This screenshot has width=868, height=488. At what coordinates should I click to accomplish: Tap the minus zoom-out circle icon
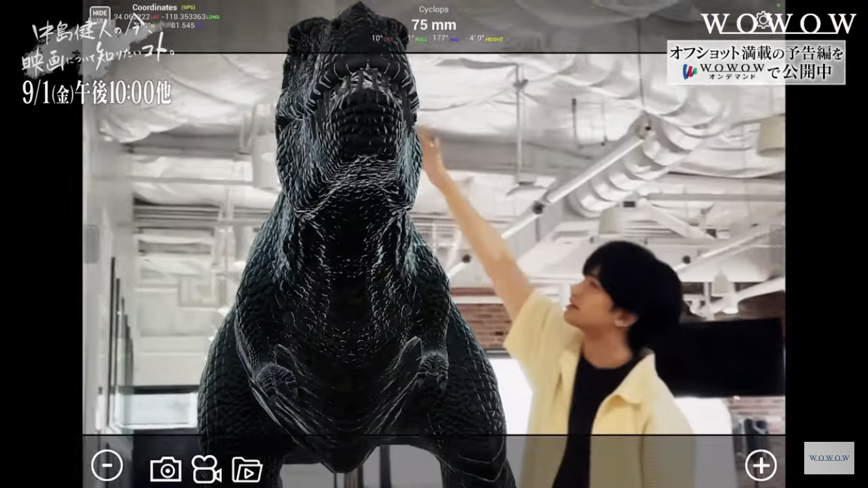click(107, 466)
